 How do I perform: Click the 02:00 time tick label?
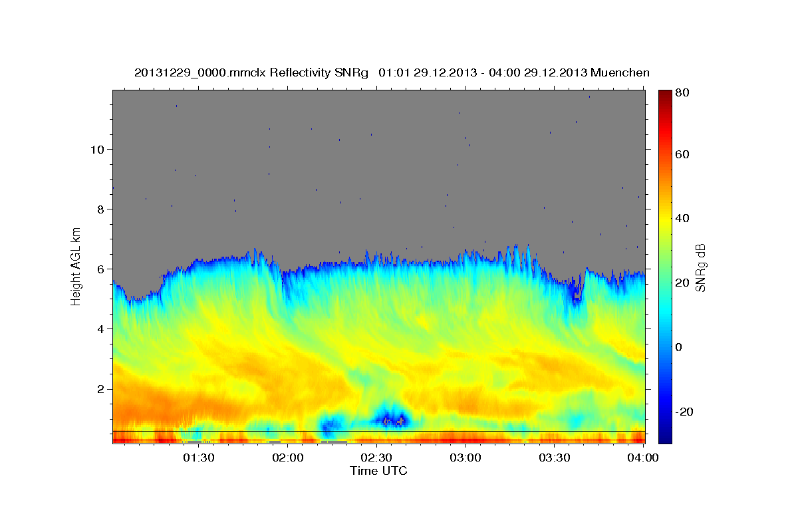click(x=288, y=458)
